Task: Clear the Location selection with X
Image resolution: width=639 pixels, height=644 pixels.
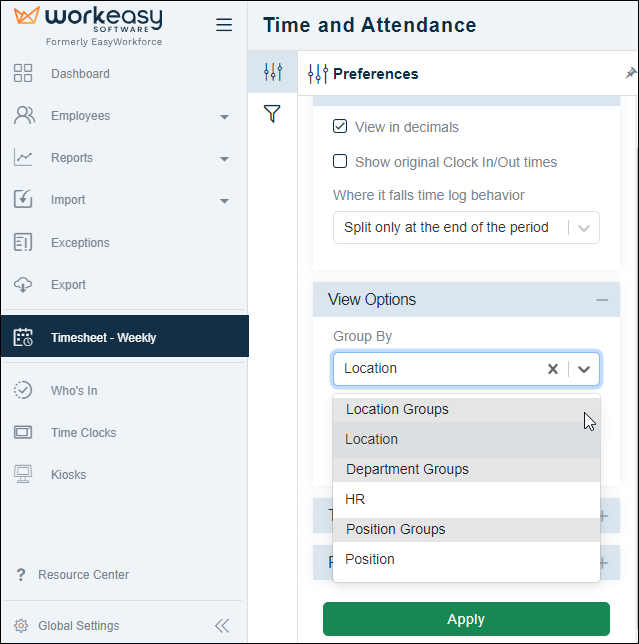Action: [553, 369]
